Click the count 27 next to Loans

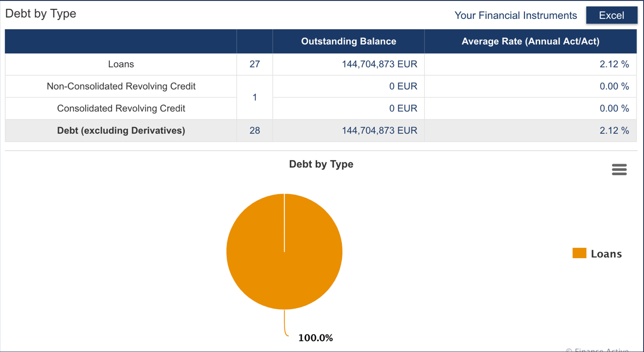coord(254,64)
